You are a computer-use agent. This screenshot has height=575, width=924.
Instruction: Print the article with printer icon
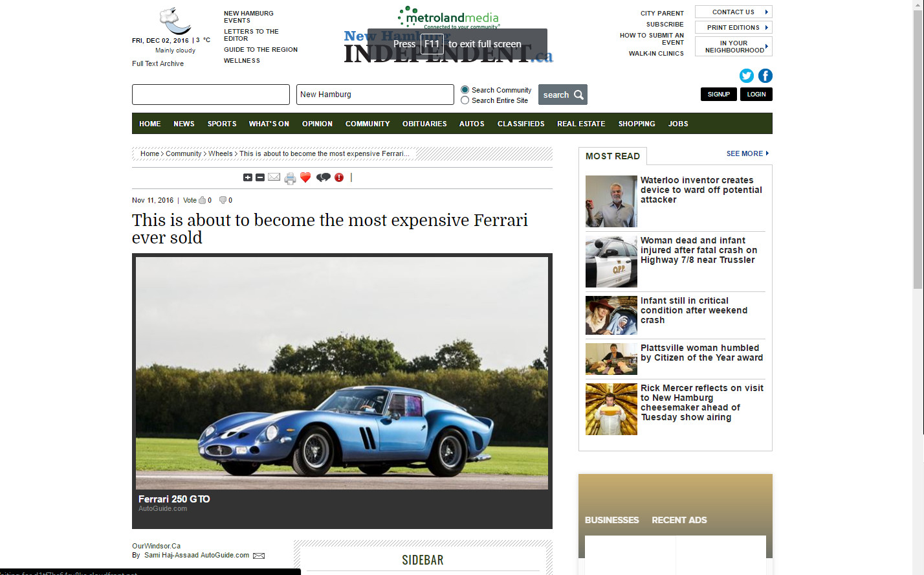point(290,178)
